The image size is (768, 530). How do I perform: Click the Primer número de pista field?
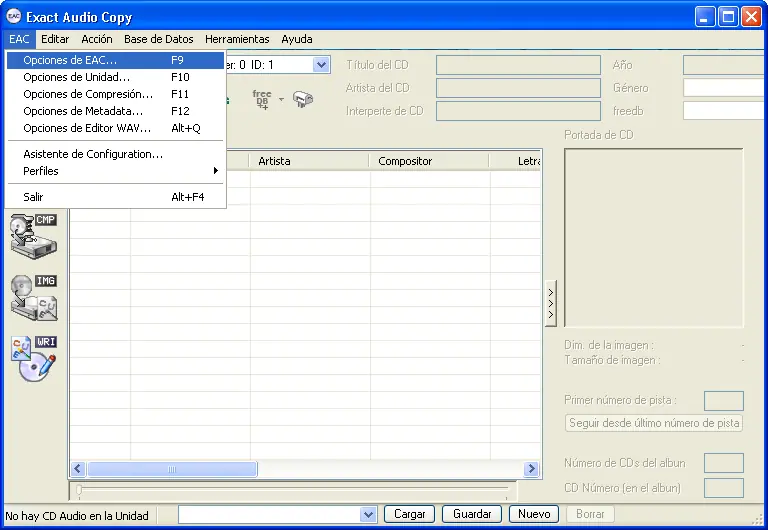click(x=724, y=401)
